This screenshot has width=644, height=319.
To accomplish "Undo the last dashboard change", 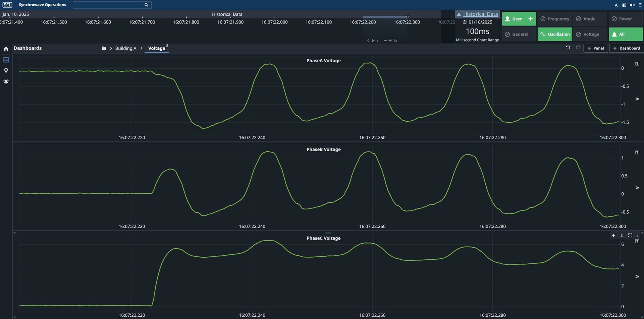I will tap(568, 48).
